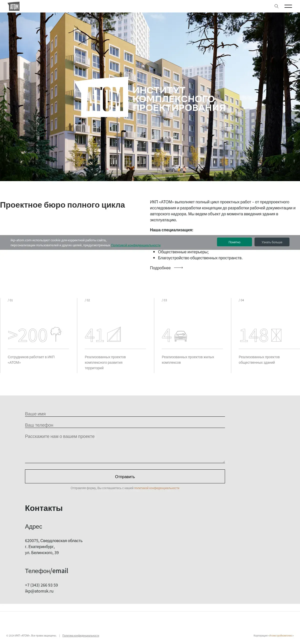Viewport: 300px width, 644px height.
Task: Click the © 2024 ИКП «АТОМ» copyright text
Action: (31, 636)
